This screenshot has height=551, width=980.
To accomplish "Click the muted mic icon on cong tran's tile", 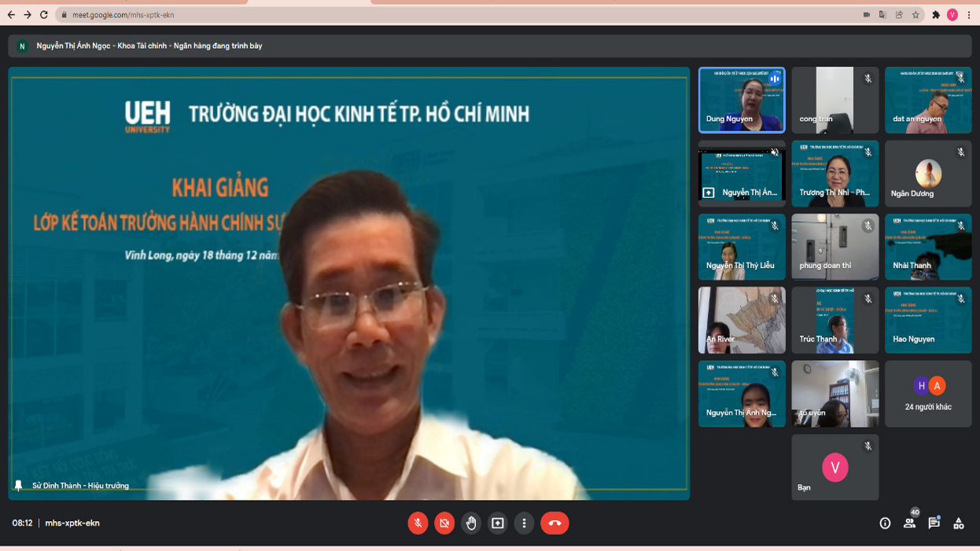I will click(868, 79).
